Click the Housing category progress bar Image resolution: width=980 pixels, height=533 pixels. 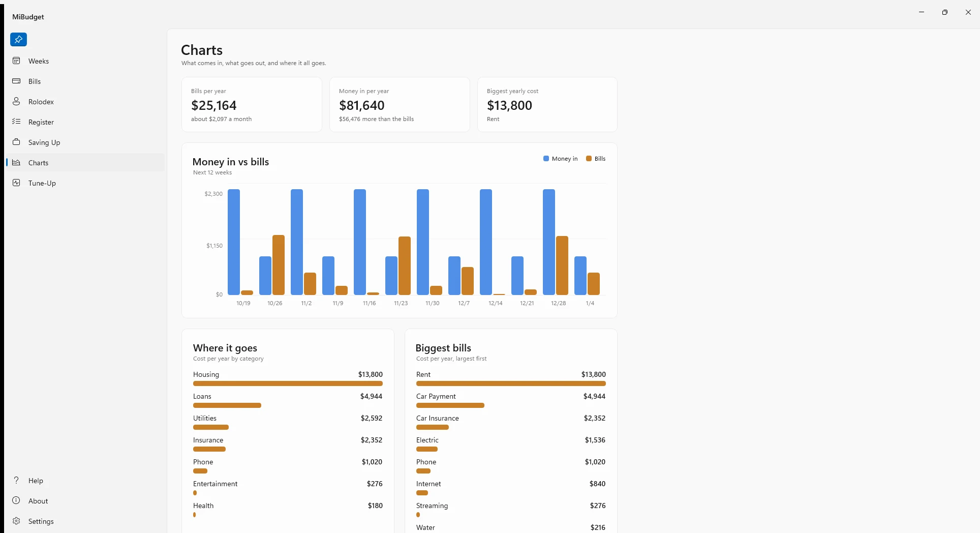point(288,383)
